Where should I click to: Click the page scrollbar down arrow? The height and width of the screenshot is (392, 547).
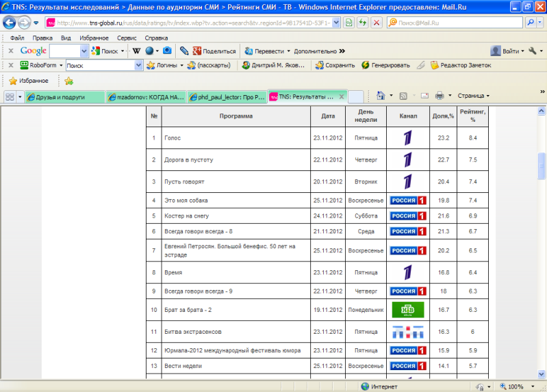coord(542,374)
